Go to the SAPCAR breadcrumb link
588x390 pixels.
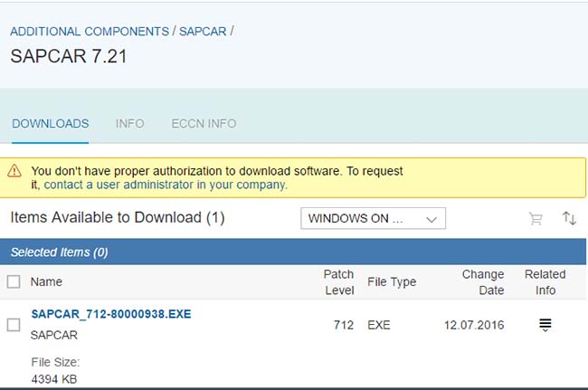(203, 32)
